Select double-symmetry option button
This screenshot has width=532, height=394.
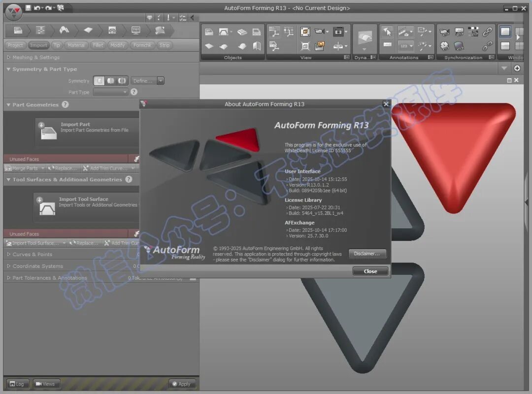122,81
